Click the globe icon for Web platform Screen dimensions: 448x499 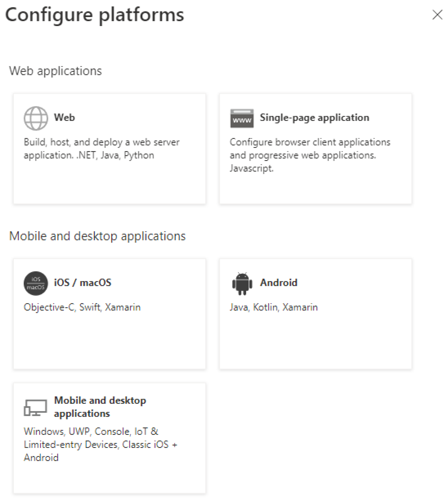(36, 118)
